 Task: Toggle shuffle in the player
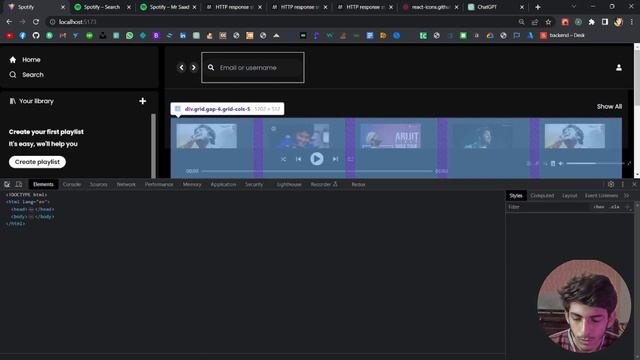click(283, 159)
